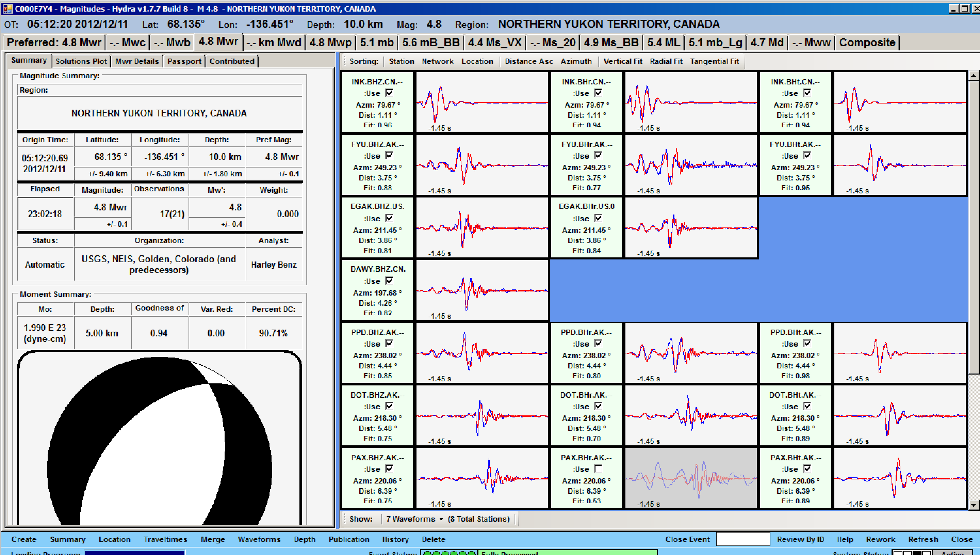Click the event ID input field
Image resolution: width=980 pixels, height=555 pixels.
(743, 539)
